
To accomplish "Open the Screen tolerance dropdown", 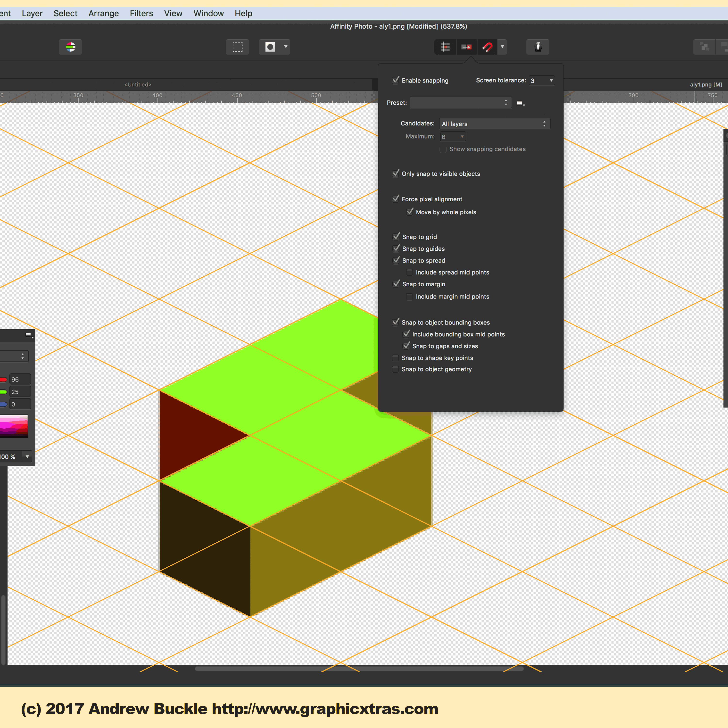I will coord(542,80).
